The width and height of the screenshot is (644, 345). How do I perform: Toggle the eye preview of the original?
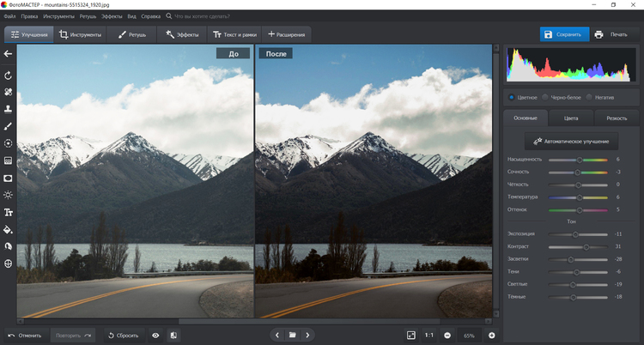(155, 335)
